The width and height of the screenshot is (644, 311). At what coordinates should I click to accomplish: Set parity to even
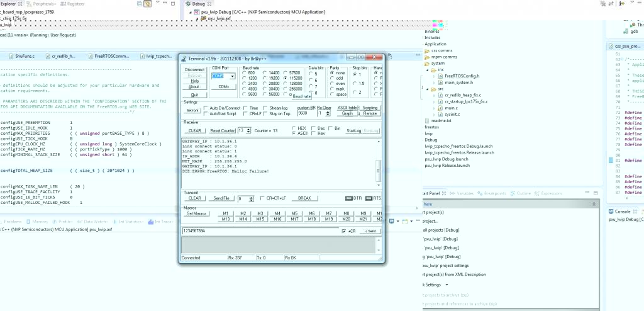337,83
